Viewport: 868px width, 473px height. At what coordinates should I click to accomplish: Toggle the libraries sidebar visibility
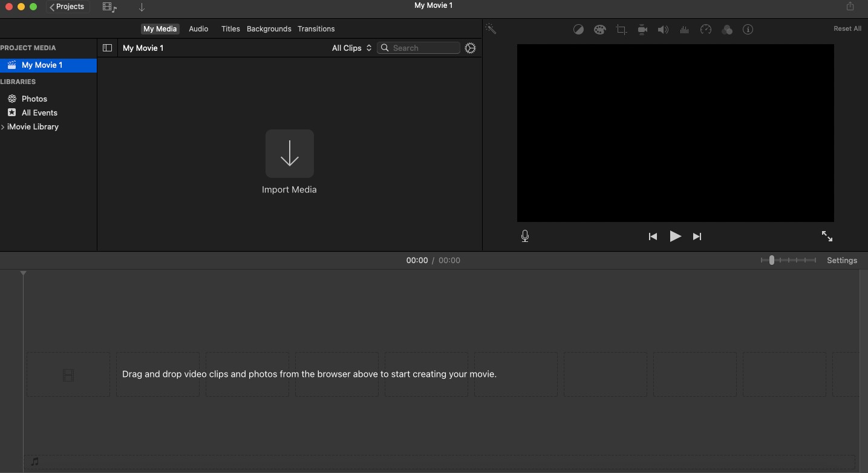click(x=107, y=48)
